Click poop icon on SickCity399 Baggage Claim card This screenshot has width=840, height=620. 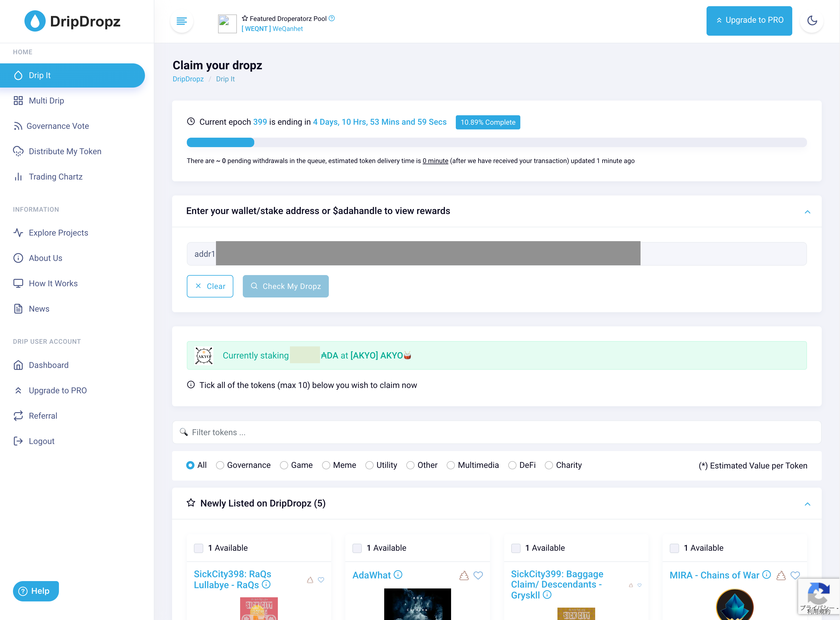pos(631,585)
